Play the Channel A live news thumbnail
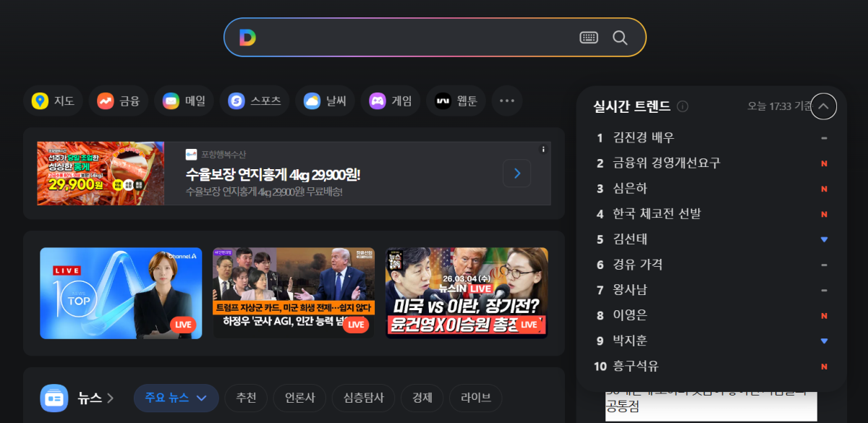 [x=121, y=293]
